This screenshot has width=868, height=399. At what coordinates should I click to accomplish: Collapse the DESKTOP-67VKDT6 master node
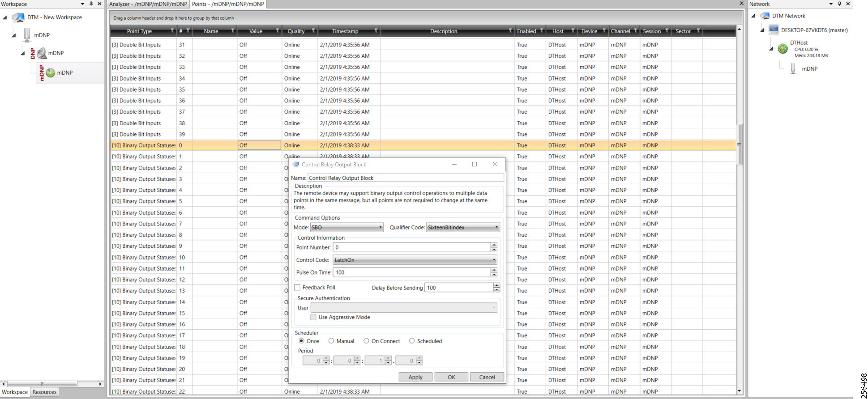tap(762, 30)
